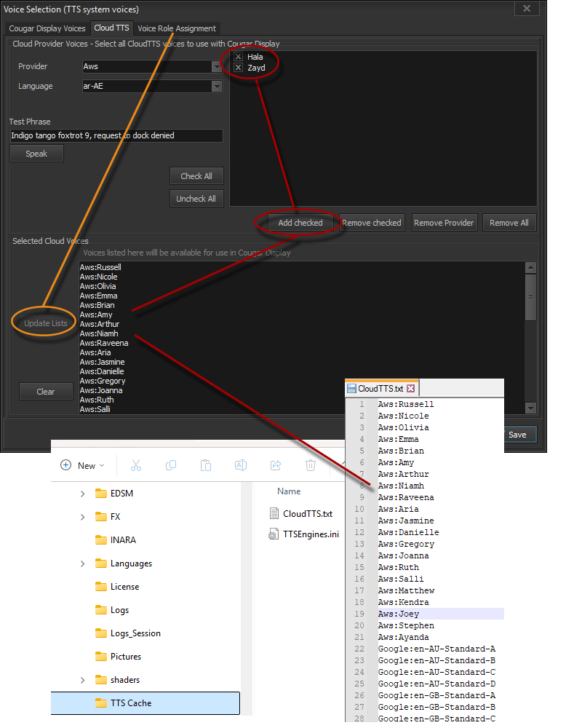Click the Paste clipboard icon
Image resolution: width=582 pixels, height=728 pixels.
coord(206,465)
